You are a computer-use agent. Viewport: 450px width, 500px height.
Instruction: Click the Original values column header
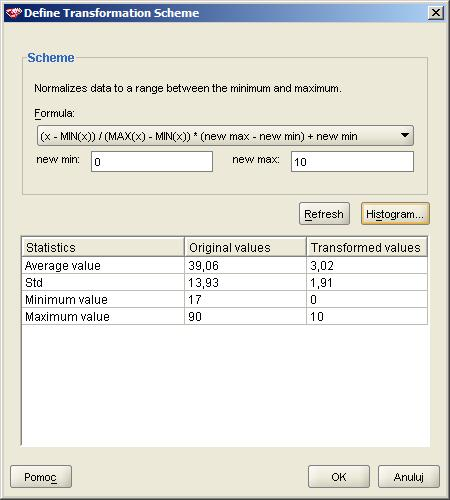pyautogui.click(x=245, y=247)
